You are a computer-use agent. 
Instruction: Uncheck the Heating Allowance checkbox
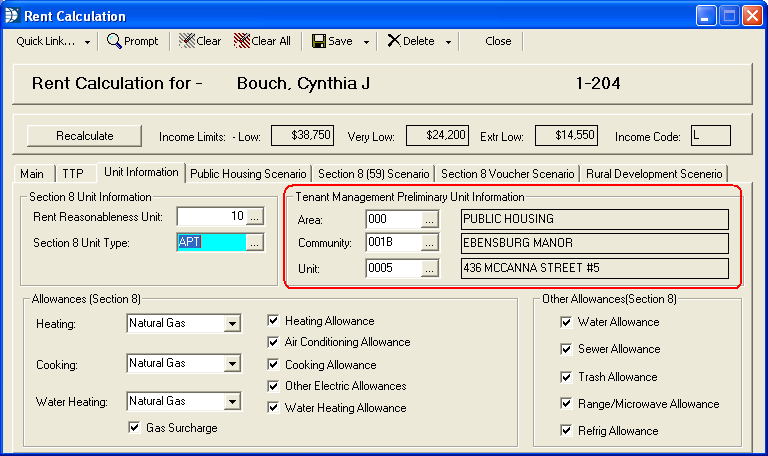click(x=274, y=321)
